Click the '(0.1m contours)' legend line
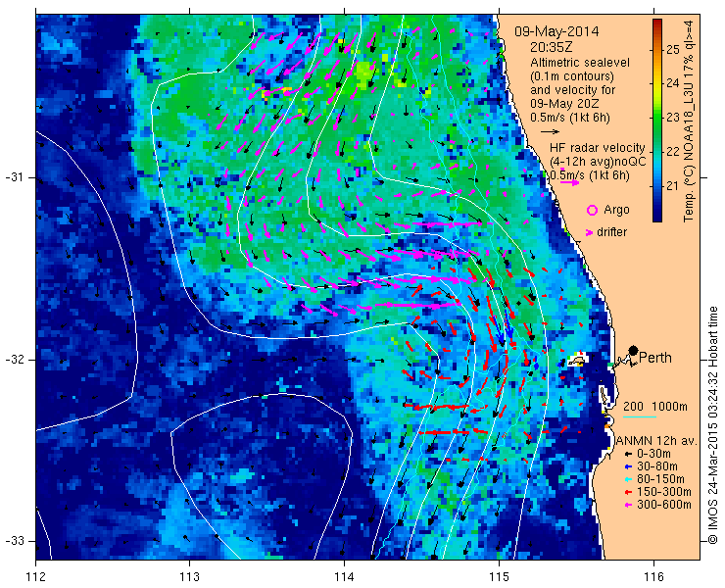The image size is (725, 588). (572, 75)
